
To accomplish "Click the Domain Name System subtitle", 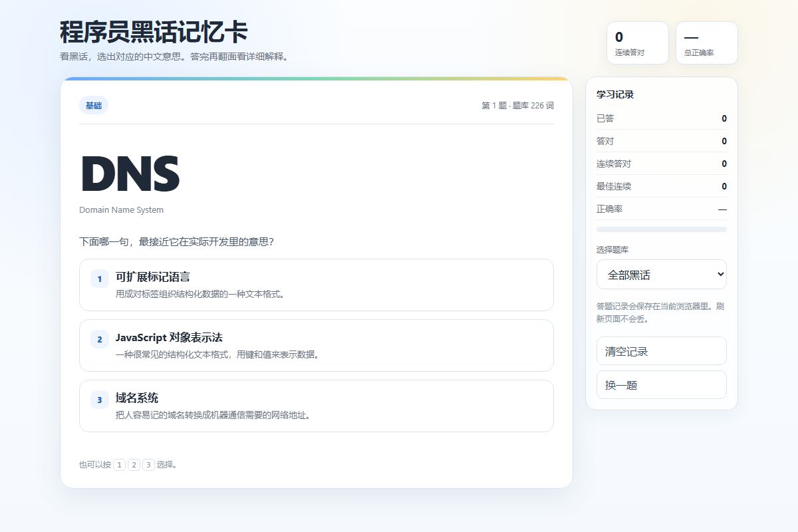I will click(x=121, y=209).
